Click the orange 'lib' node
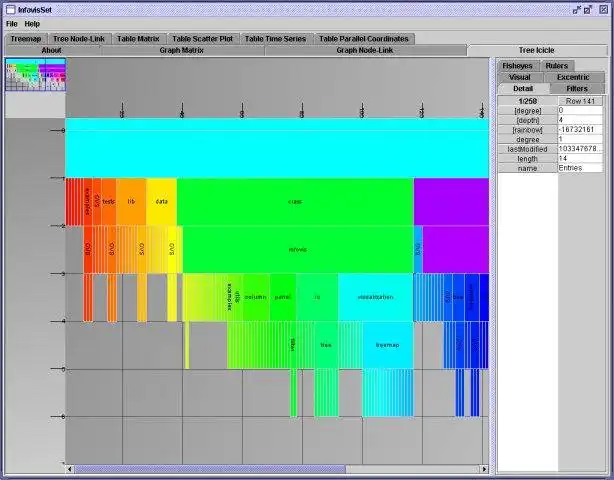This screenshot has height=480, width=614. [x=131, y=202]
